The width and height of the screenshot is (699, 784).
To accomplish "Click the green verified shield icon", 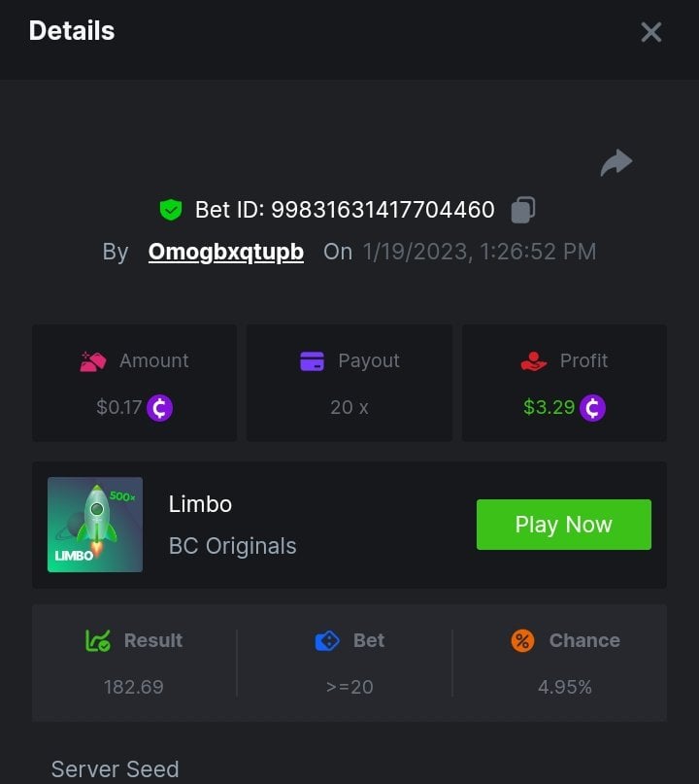I will pyautogui.click(x=171, y=209).
